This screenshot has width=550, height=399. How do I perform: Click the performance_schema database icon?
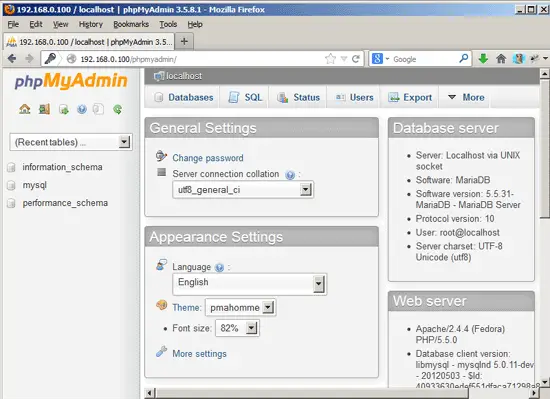tap(11, 203)
